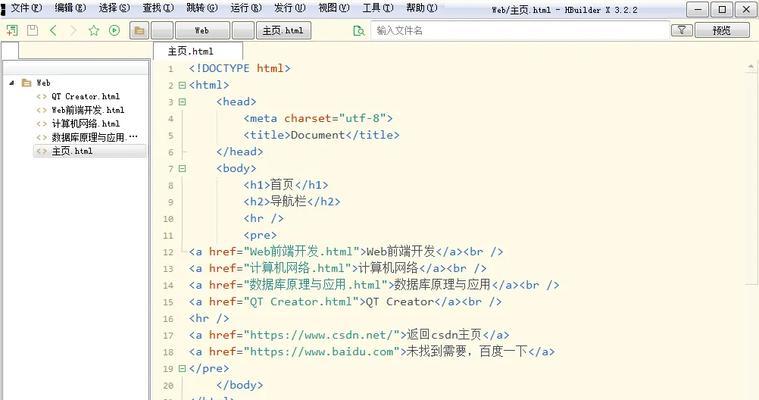Collapse the body tag fold on line 7
The image size is (759, 400).
pyautogui.click(x=182, y=169)
